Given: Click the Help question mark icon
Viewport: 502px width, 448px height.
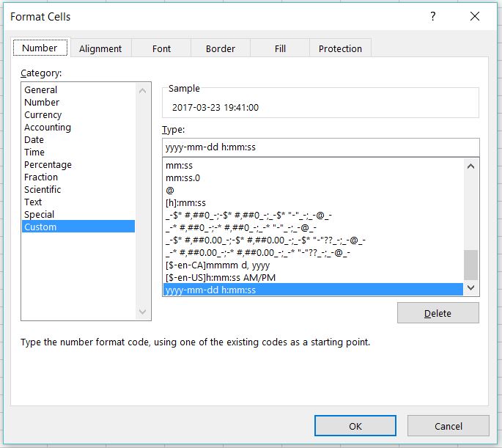Looking at the screenshot, I should (x=433, y=16).
